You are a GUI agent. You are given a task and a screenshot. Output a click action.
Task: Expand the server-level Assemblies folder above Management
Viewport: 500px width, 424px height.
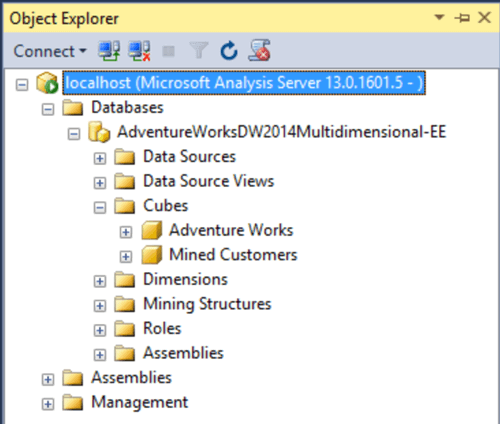[x=48, y=380]
